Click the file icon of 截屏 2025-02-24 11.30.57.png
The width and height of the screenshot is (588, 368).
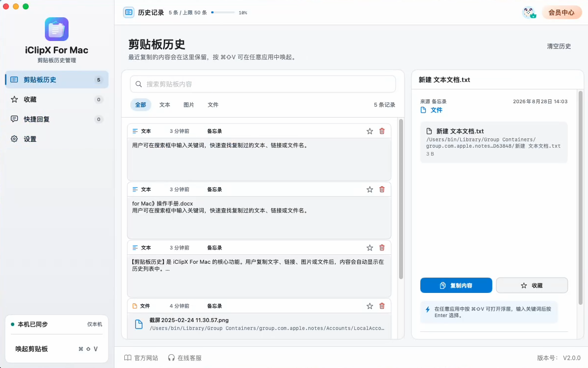click(139, 324)
